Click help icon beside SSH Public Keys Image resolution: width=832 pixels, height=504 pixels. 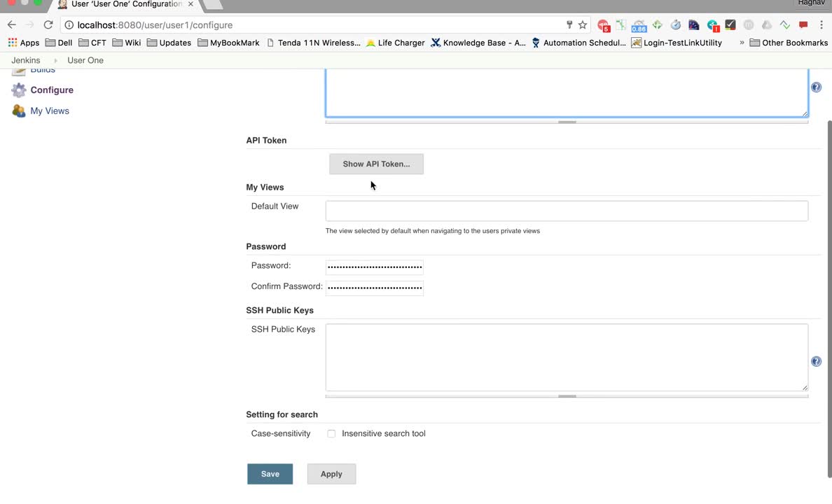816,362
